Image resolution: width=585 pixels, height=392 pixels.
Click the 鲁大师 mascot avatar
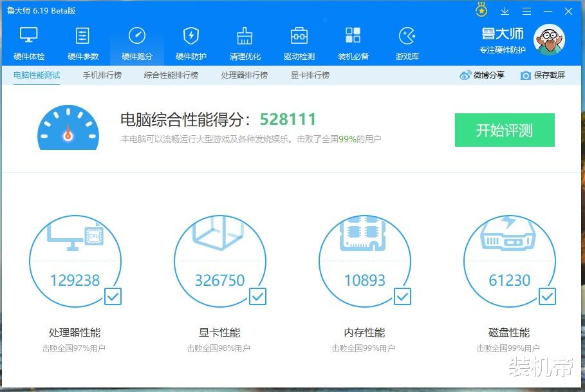coord(549,40)
